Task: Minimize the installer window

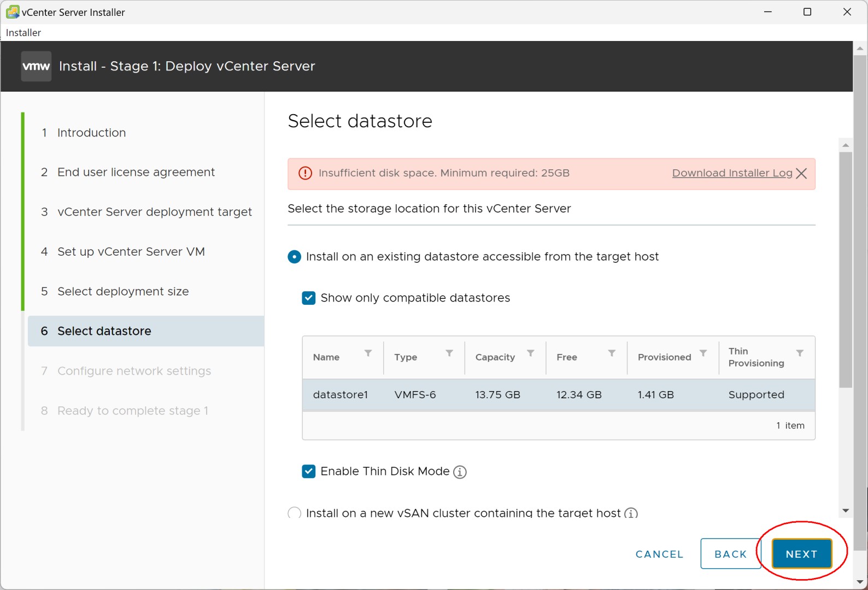Action: [768, 11]
